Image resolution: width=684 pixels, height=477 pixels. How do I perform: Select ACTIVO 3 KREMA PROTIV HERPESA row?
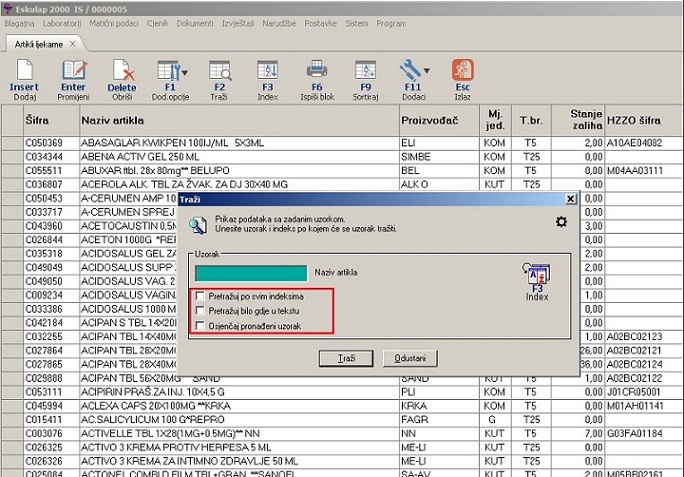point(342,448)
